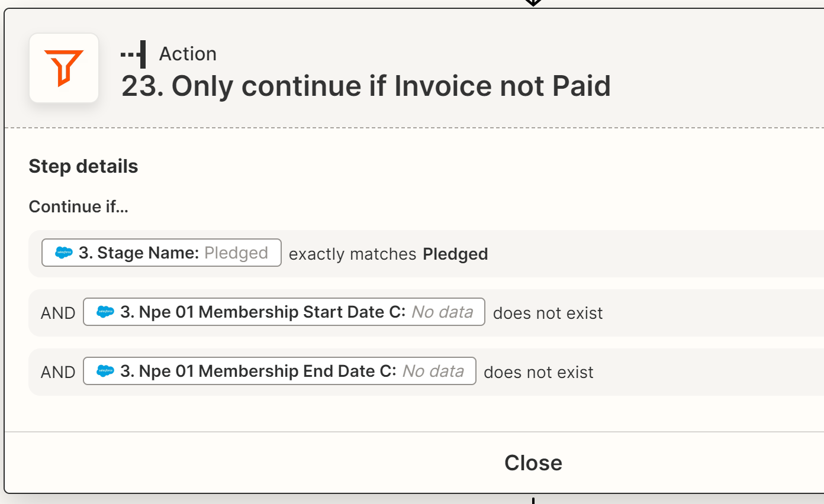Select the Stage Name Pledged field pill

(162, 253)
